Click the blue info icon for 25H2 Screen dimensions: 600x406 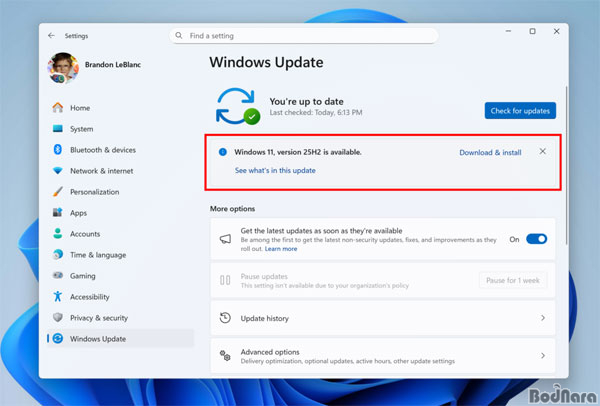[x=223, y=152]
